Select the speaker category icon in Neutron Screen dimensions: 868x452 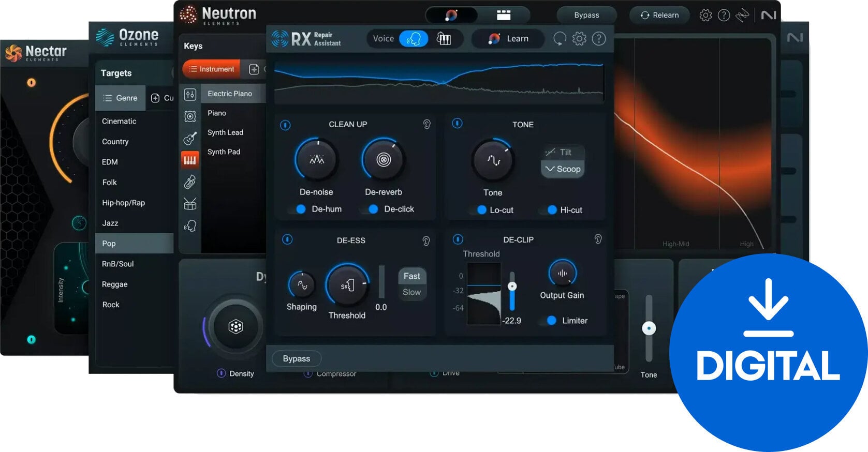coord(190,116)
